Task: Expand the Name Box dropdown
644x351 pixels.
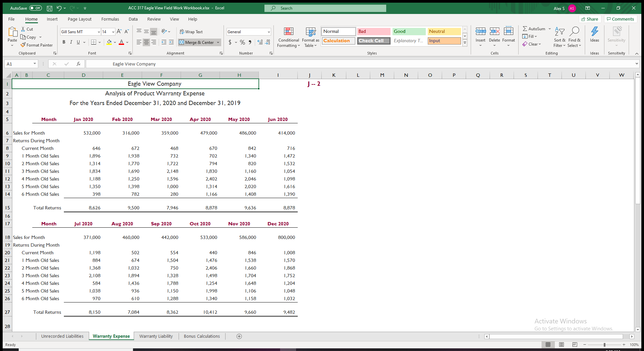Action: 35,64
